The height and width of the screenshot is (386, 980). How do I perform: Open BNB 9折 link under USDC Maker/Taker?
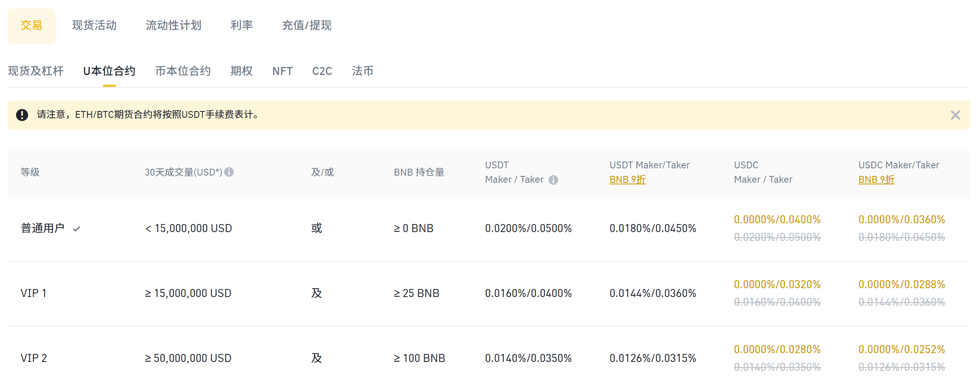click(x=877, y=180)
